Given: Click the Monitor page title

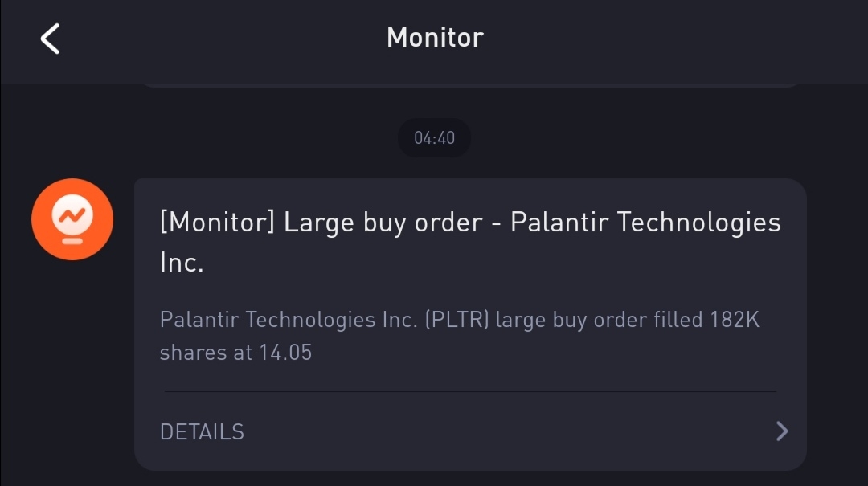Looking at the screenshot, I should (435, 37).
